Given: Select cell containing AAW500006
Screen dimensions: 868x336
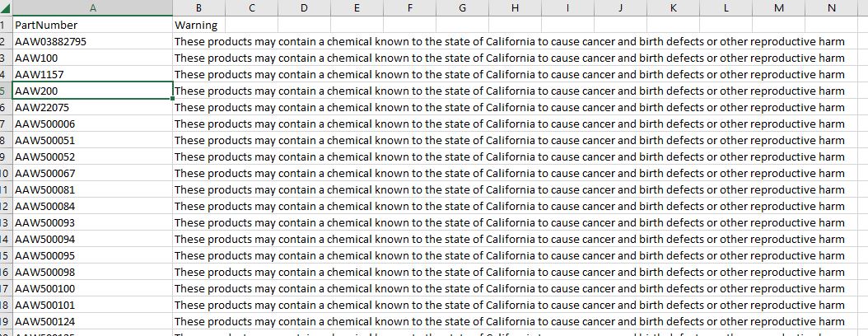Looking at the screenshot, I should (x=92, y=124).
